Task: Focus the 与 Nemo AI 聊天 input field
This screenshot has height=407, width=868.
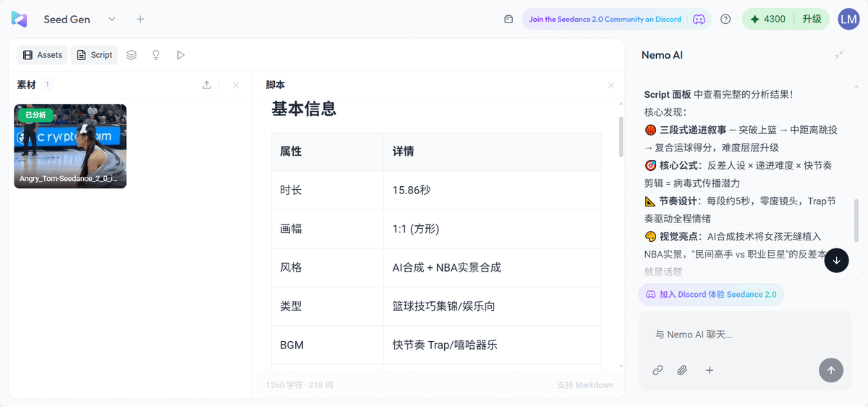Action: [745, 335]
